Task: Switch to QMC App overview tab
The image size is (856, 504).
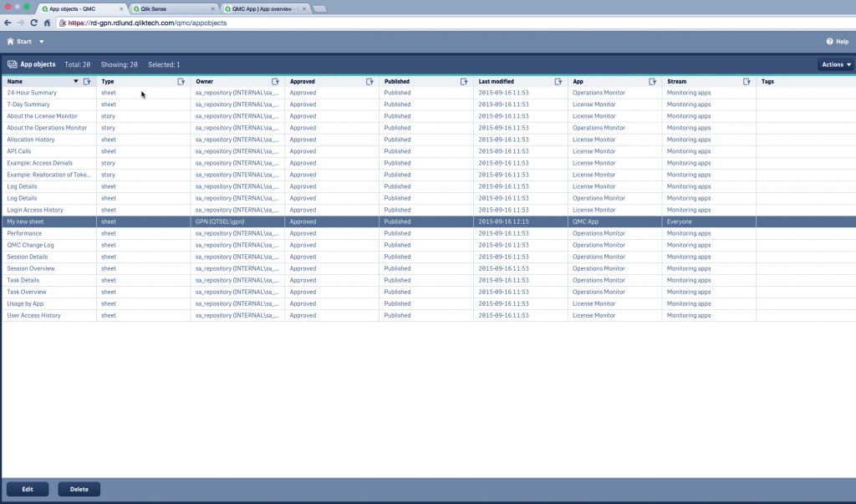Action: tap(265, 8)
